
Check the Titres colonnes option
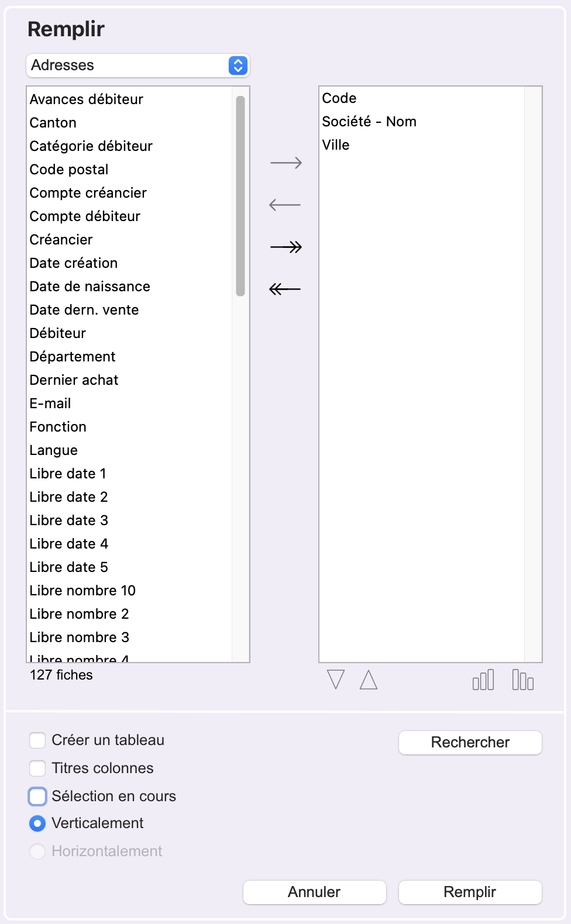(x=38, y=768)
